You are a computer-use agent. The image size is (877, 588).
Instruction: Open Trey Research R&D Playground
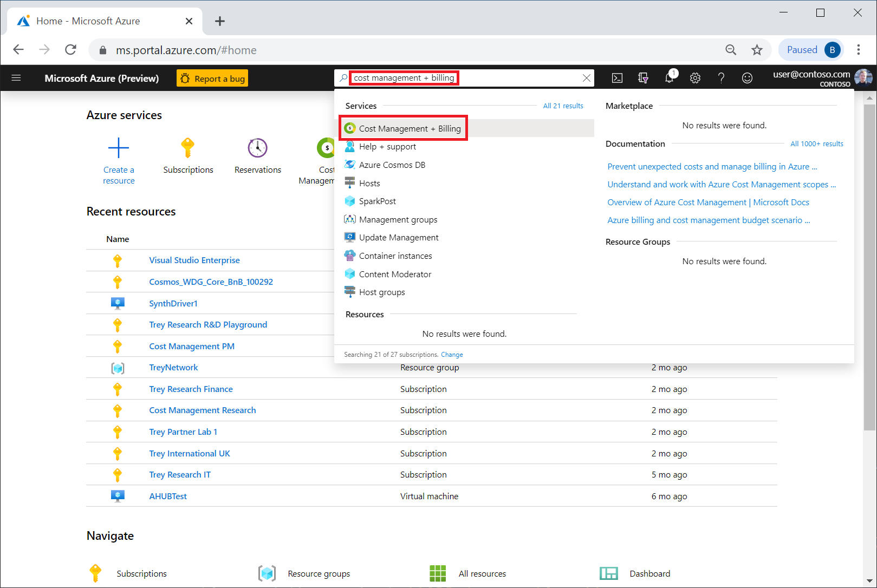click(x=208, y=325)
